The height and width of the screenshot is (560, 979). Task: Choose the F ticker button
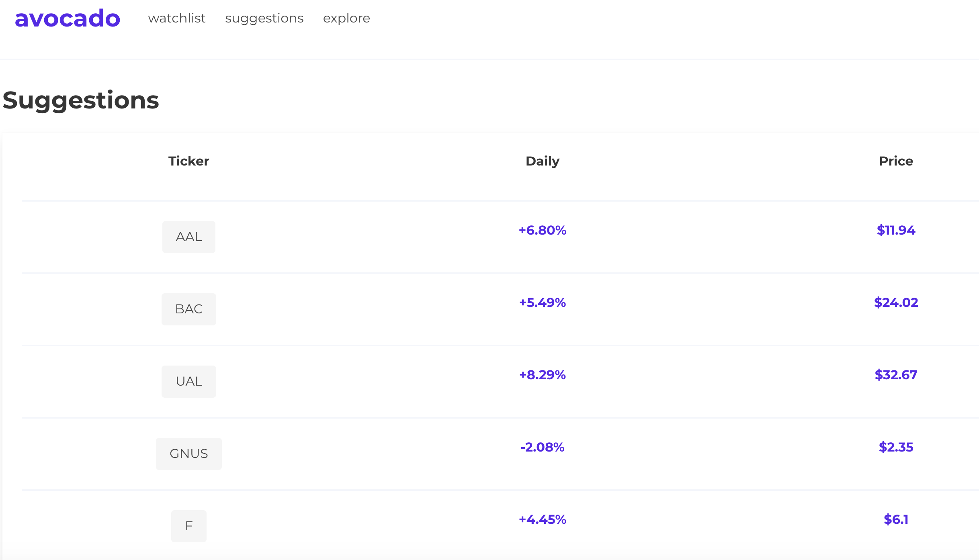tap(189, 526)
